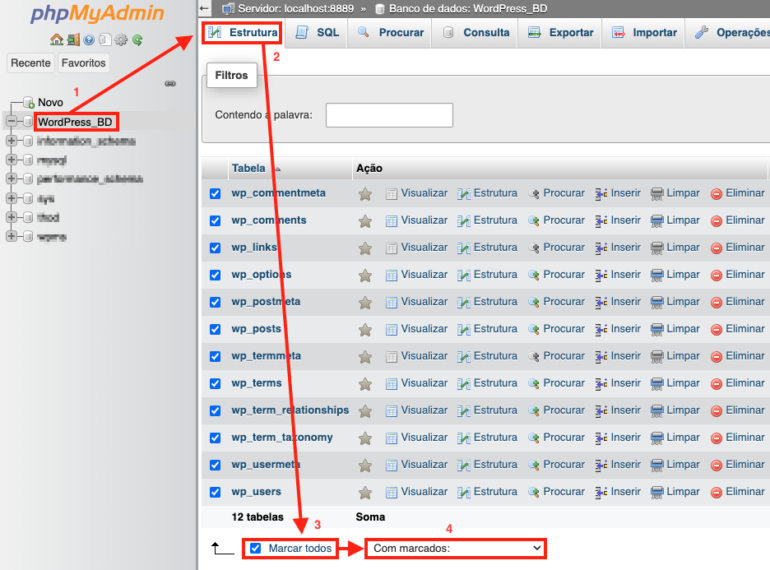770x570 pixels.
Task: Star the wp_term_relationships table
Action: (365, 411)
